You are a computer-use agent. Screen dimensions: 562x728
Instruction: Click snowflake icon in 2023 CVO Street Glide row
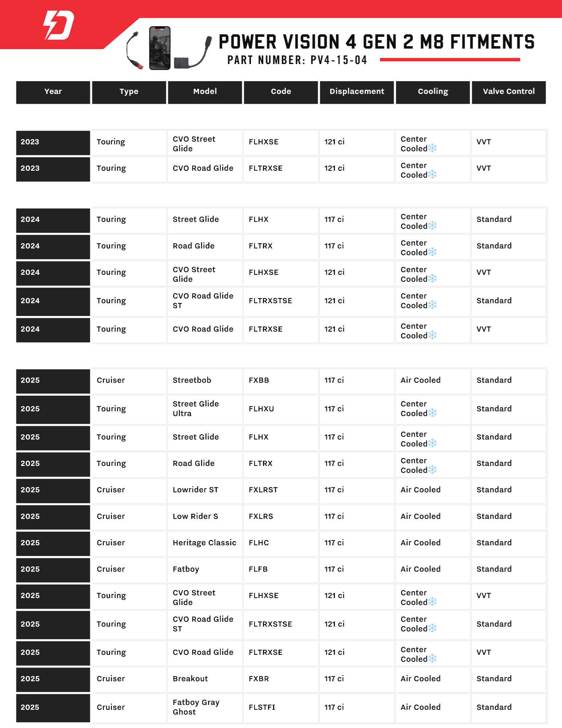coord(432,148)
